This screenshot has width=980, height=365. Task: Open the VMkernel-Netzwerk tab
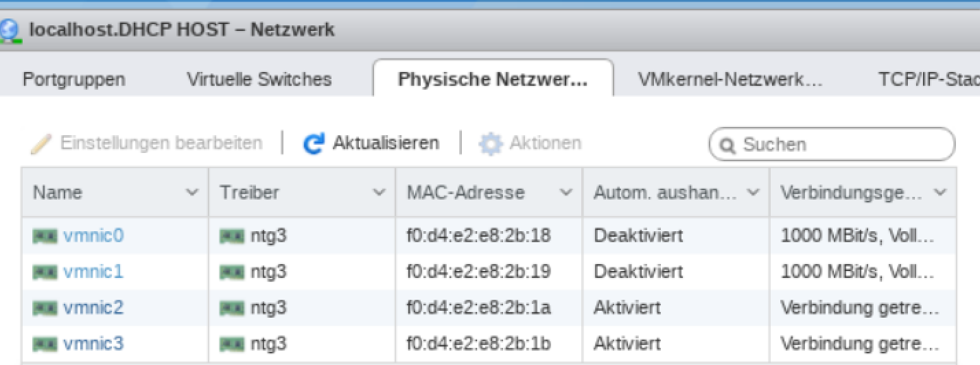(730, 79)
